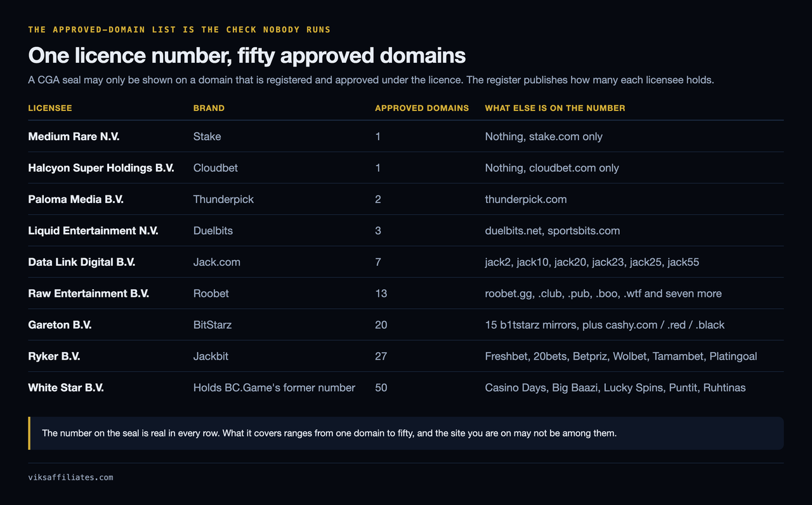This screenshot has width=812, height=505.
Task: Click the approved domains count in Thunderpick row
Action: [x=378, y=199]
